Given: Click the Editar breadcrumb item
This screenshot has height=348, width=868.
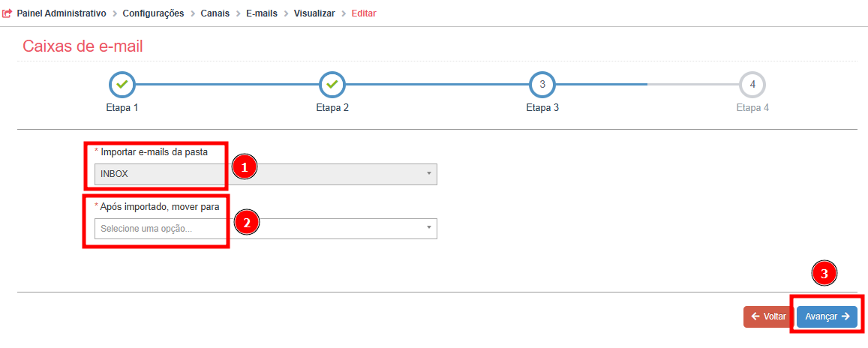Looking at the screenshot, I should pyautogui.click(x=364, y=13).
